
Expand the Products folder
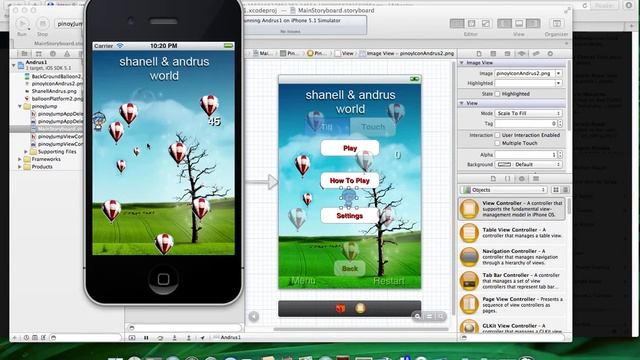20,167
